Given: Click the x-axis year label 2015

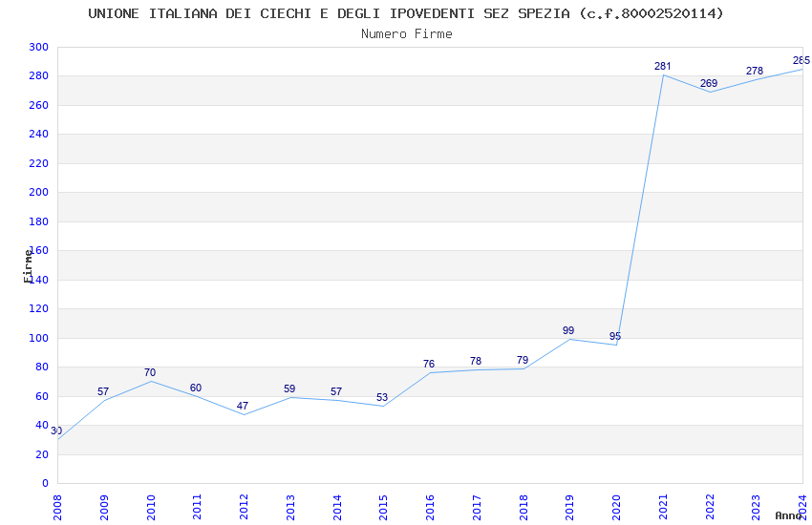Looking at the screenshot, I should [x=383, y=507].
